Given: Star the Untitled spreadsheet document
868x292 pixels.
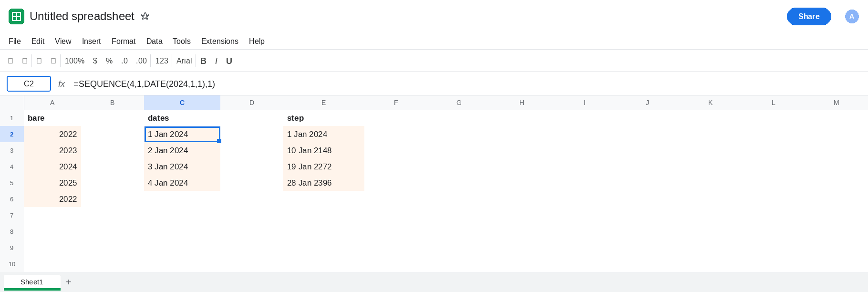Looking at the screenshot, I should tap(145, 16).
